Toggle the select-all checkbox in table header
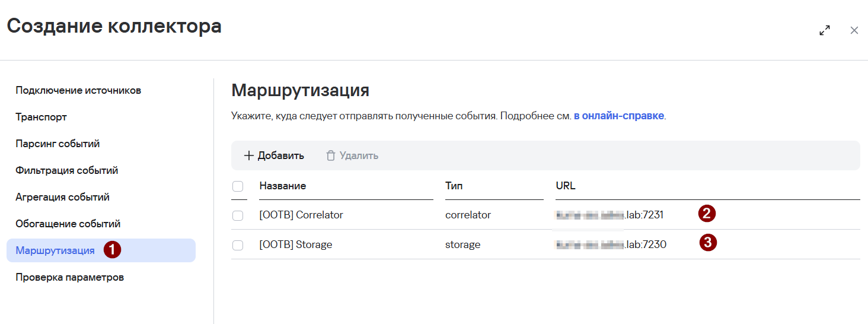This screenshot has height=324, width=868. coord(238,186)
